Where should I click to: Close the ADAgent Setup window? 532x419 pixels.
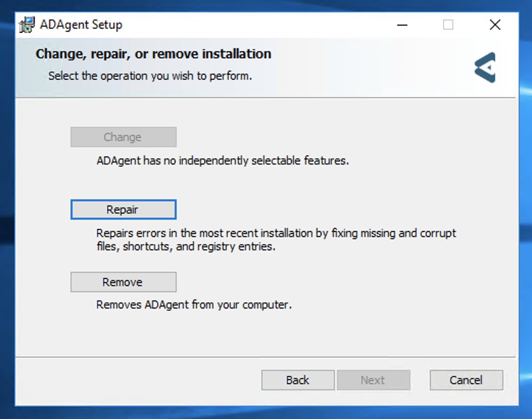click(x=495, y=25)
